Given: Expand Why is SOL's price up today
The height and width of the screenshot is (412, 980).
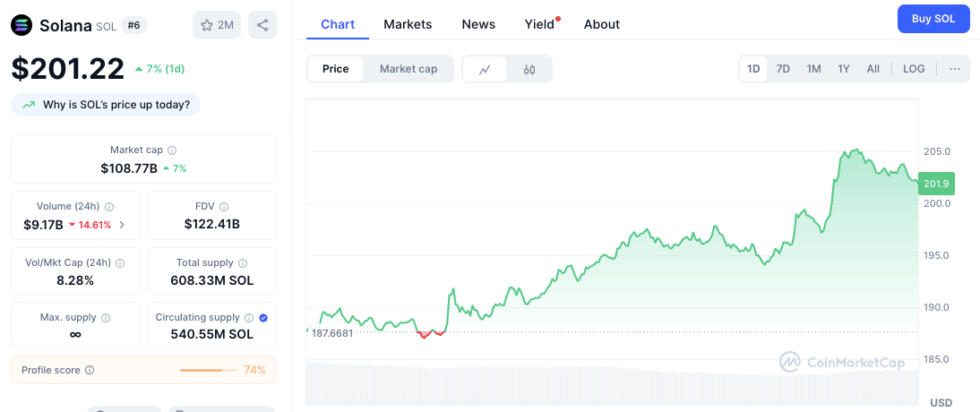Looking at the screenshot, I should click(x=107, y=105).
